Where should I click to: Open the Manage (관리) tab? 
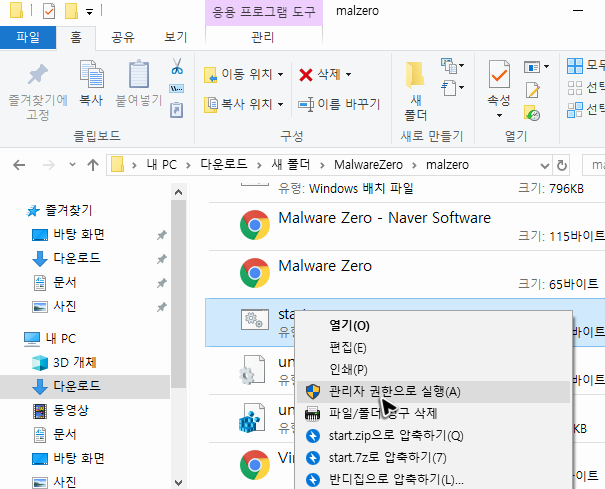pos(263,37)
